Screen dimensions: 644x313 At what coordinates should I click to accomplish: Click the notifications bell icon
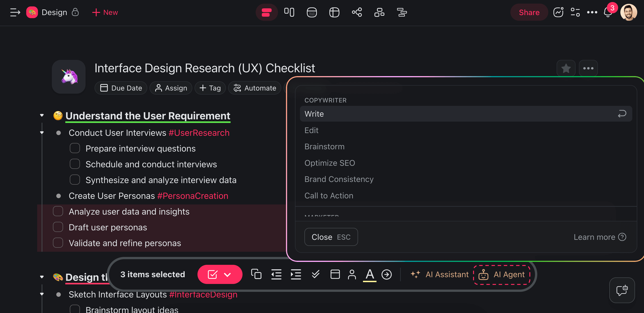(x=608, y=13)
